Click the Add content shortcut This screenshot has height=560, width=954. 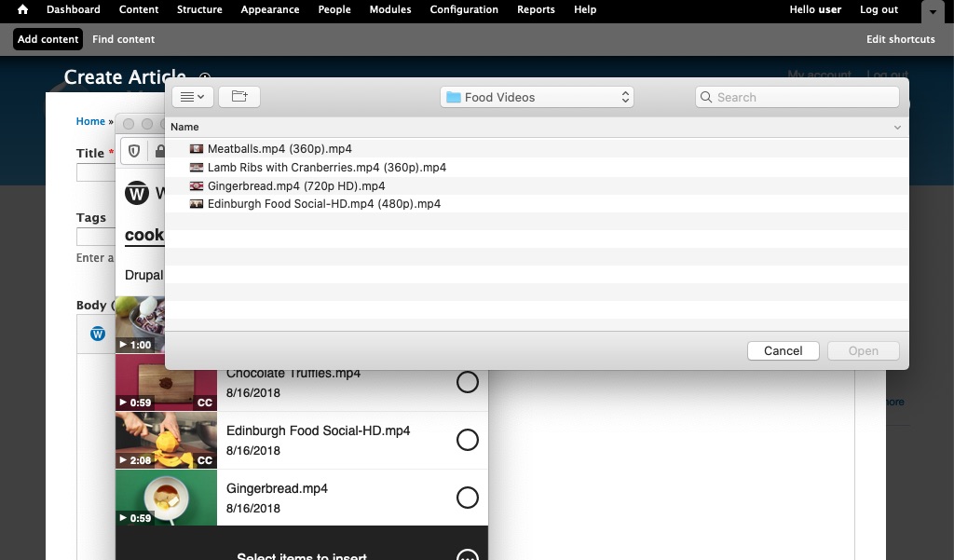(x=48, y=39)
